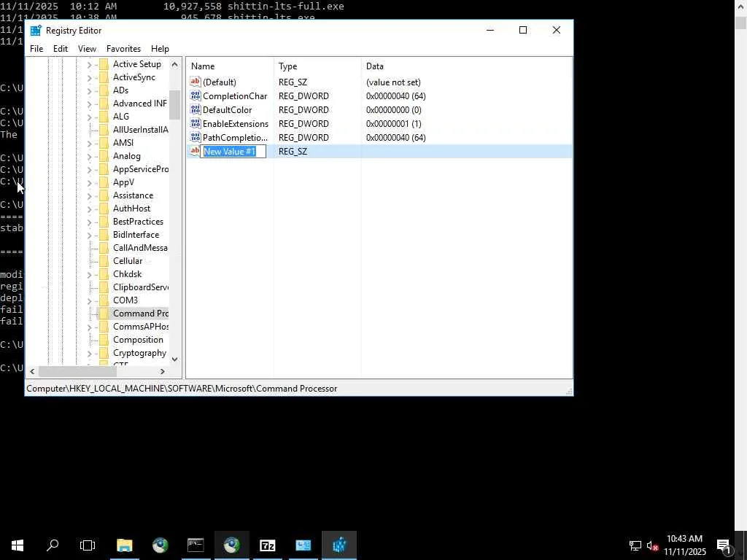The height and width of the screenshot is (560, 747).
Task: Expand the Cryptography key
Action: [90, 354]
